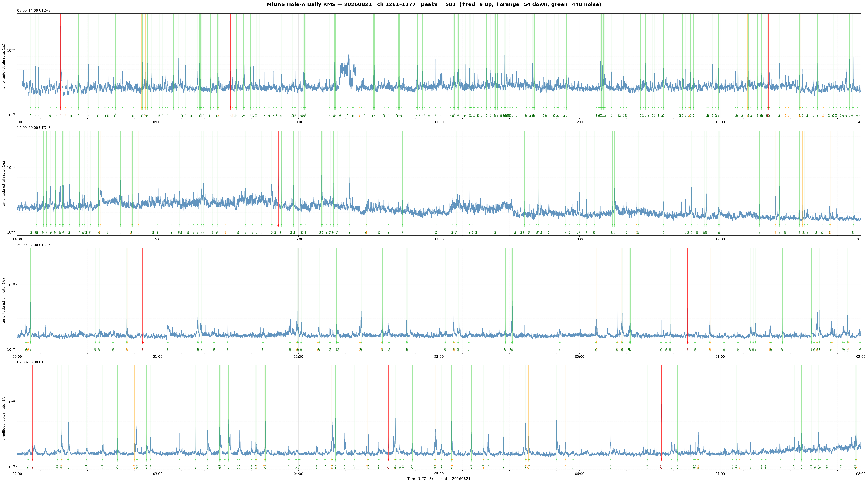The height and width of the screenshot is (483, 868).
Task: Click the '05:00' time tick label
Action: (439, 474)
